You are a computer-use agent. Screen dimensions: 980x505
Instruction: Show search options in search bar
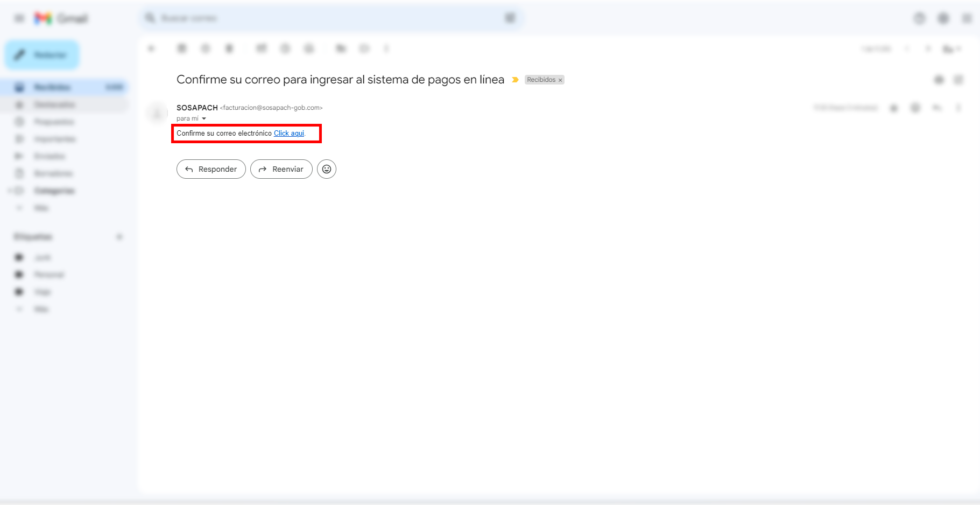[x=510, y=18]
